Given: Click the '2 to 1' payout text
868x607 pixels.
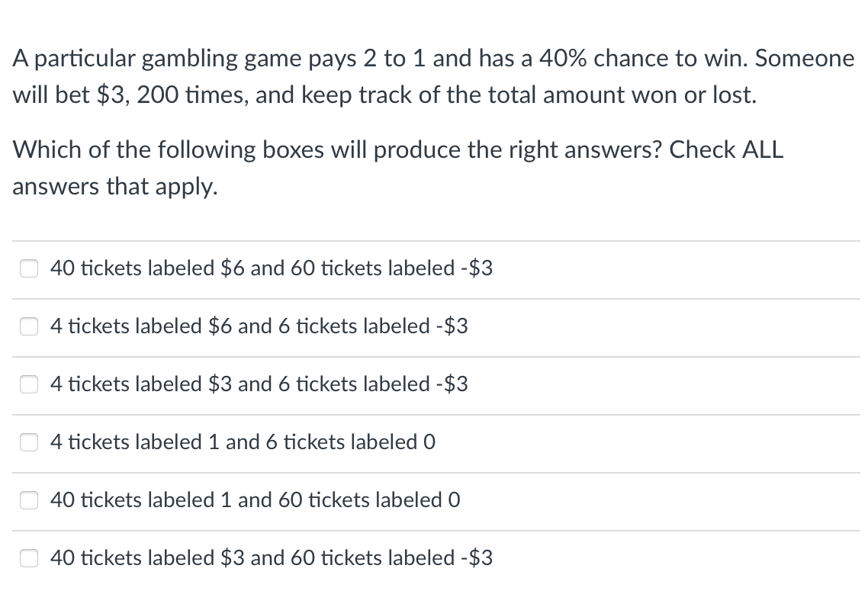Looking at the screenshot, I should point(394,59).
